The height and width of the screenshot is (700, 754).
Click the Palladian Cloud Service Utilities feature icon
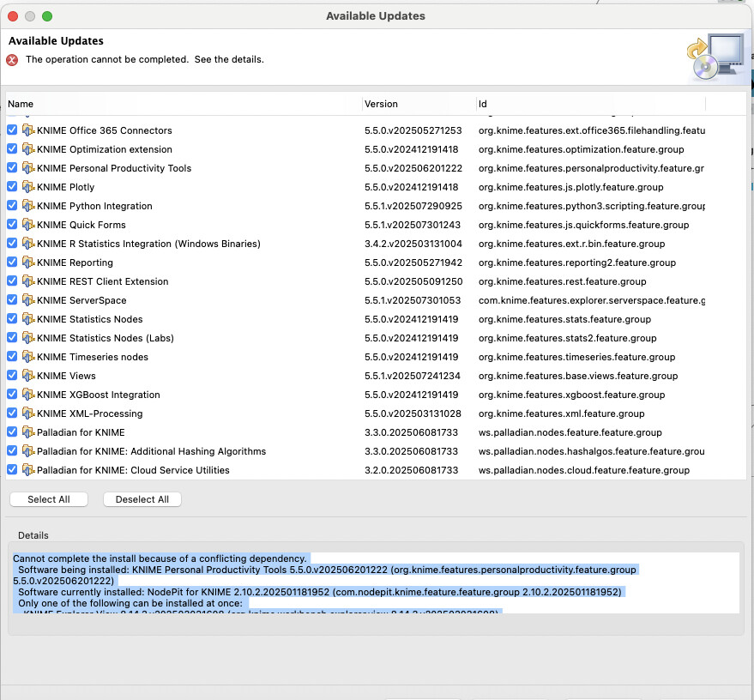tap(28, 470)
